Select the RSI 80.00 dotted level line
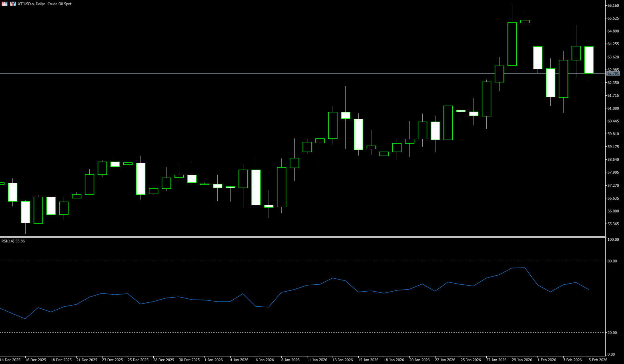Image resolution: width=624 pixels, height=364 pixels. tap(280, 261)
